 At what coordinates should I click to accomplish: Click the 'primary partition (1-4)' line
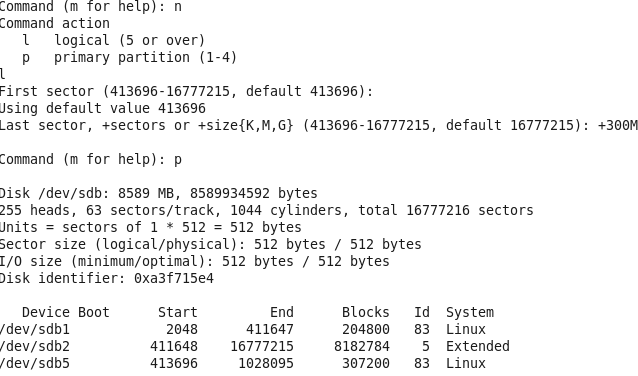click(x=129, y=57)
